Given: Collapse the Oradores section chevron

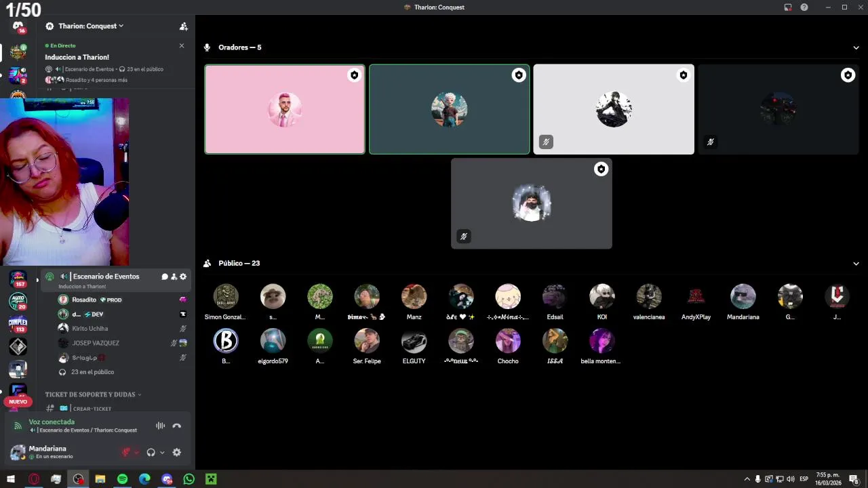Looking at the screenshot, I should coord(856,47).
